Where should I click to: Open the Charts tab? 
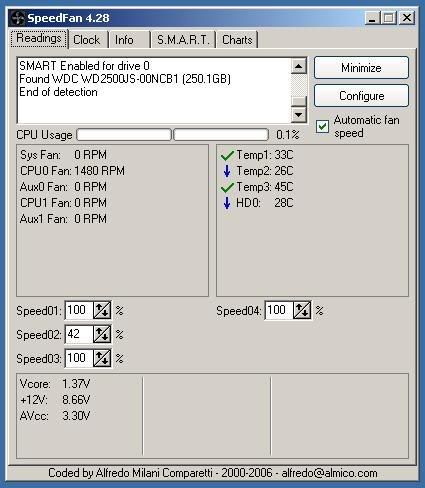[x=237, y=40]
